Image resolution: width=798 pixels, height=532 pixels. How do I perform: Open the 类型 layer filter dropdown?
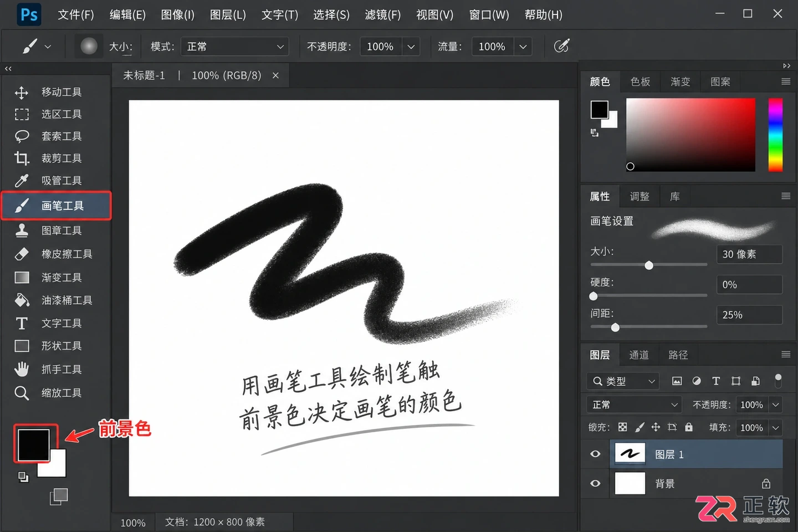(x=623, y=381)
